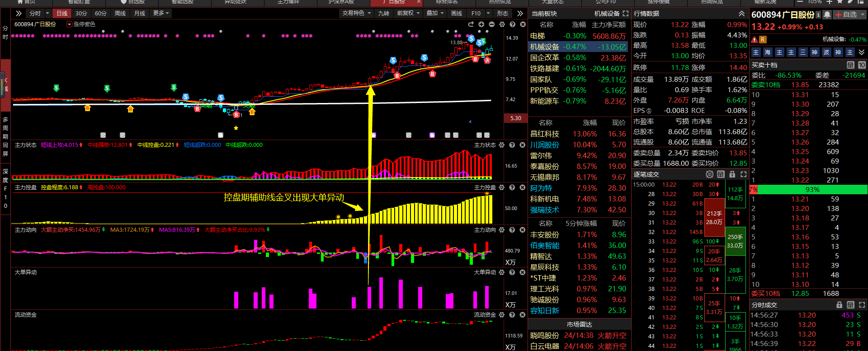
Task: Toggle 量 display in 买卖十档
Action: point(850,65)
